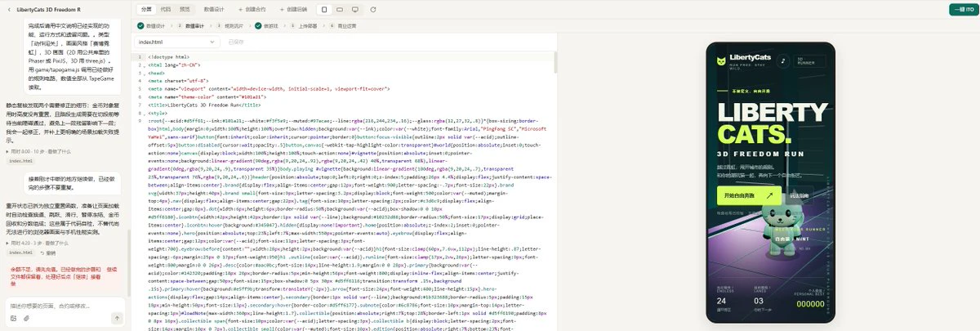Screen dimensions: 980x331
Task: Click the green ITO button
Action: click(963, 9)
